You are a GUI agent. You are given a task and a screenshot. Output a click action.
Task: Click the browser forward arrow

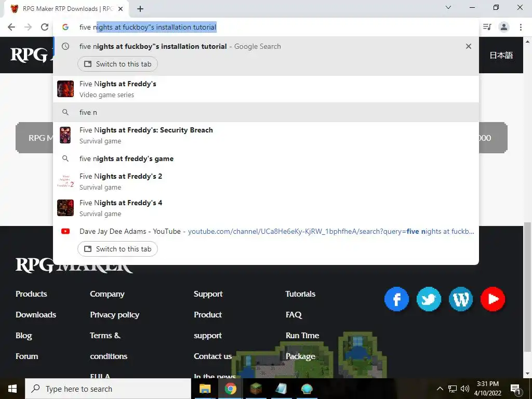28,27
